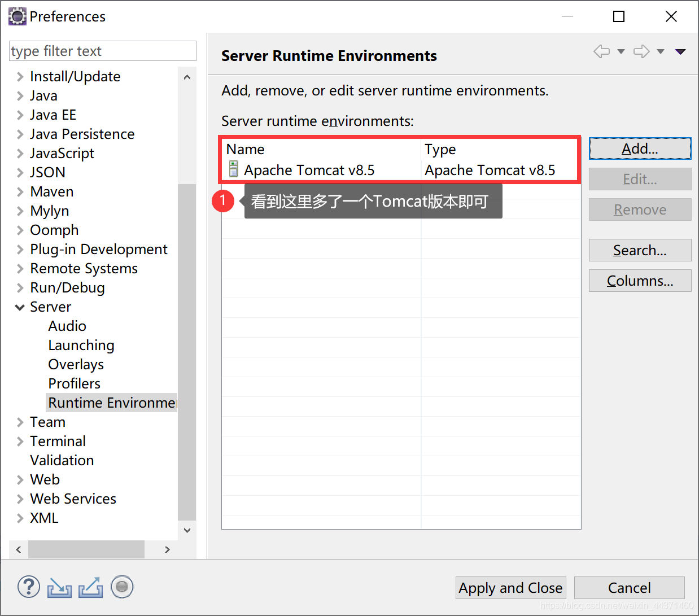This screenshot has width=699, height=616.
Task: Open the view menu triangle in header
Action: (x=680, y=51)
